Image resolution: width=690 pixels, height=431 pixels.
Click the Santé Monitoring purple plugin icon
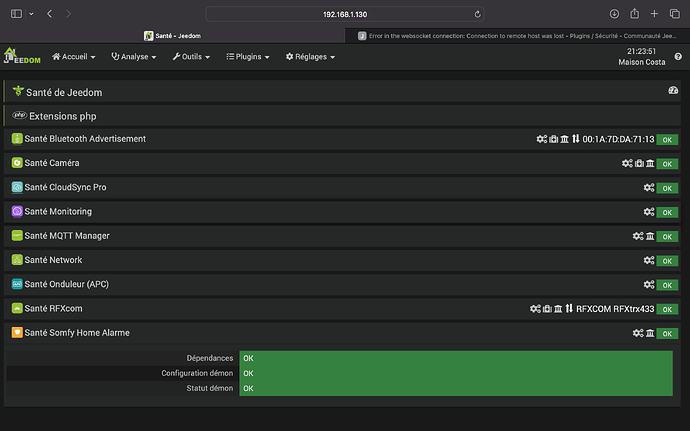17,211
